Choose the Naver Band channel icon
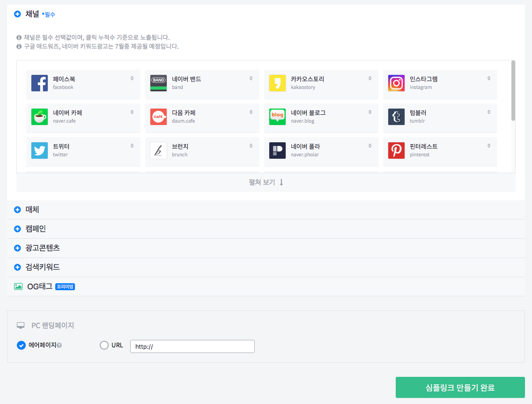Viewport: 532px width, 404px height. click(158, 83)
